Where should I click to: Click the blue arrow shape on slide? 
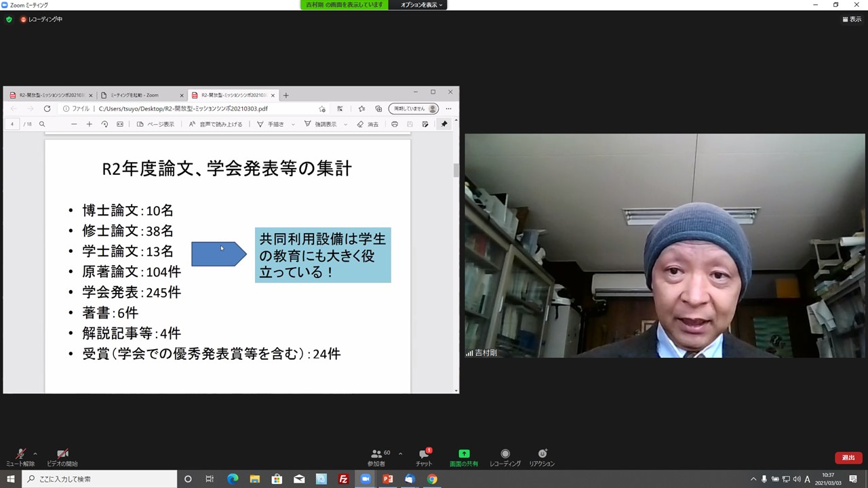click(219, 254)
